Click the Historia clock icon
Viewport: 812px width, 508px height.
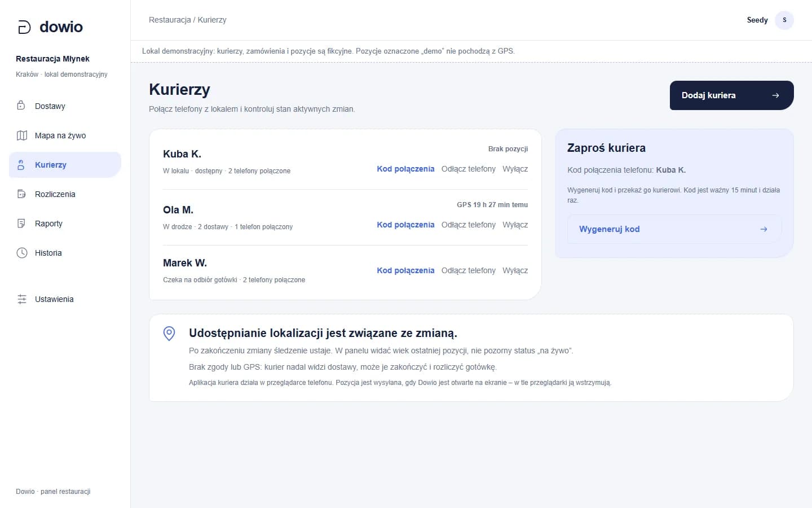pos(22,253)
